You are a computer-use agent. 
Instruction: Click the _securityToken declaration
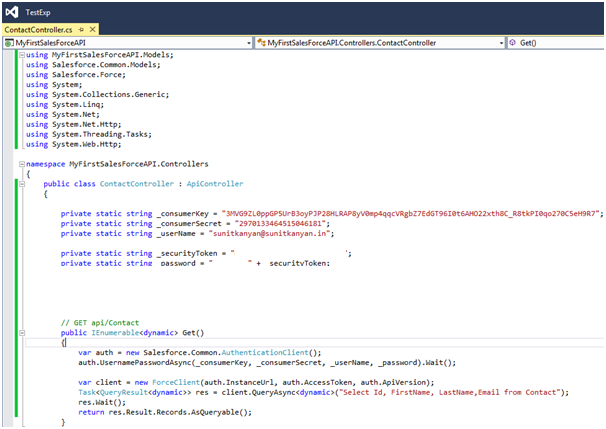click(206, 254)
